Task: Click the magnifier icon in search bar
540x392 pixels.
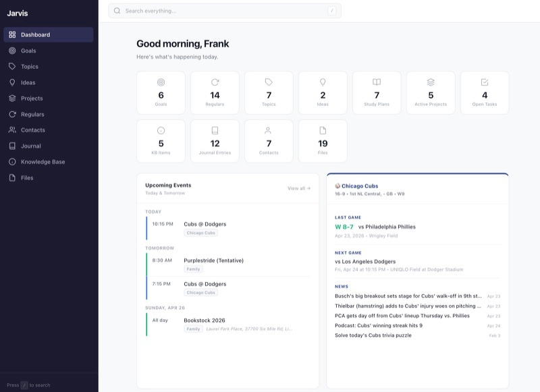Action: [x=117, y=11]
